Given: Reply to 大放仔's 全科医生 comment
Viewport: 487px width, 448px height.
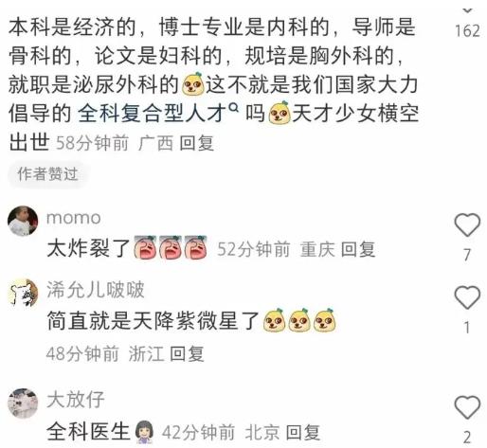Looking at the screenshot, I should [303, 432].
